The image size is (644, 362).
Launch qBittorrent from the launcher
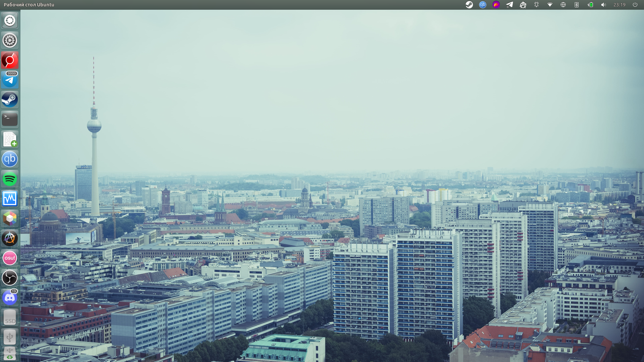[10, 159]
